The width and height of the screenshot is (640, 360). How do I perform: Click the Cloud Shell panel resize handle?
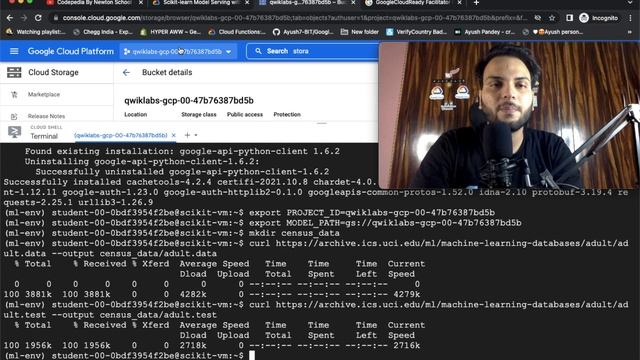click(x=322, y=123)
